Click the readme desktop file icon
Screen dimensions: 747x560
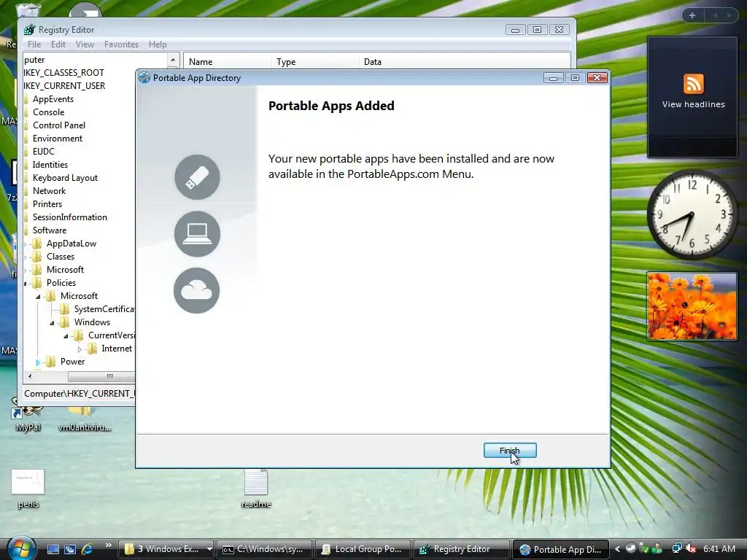[x=256, y=483]
